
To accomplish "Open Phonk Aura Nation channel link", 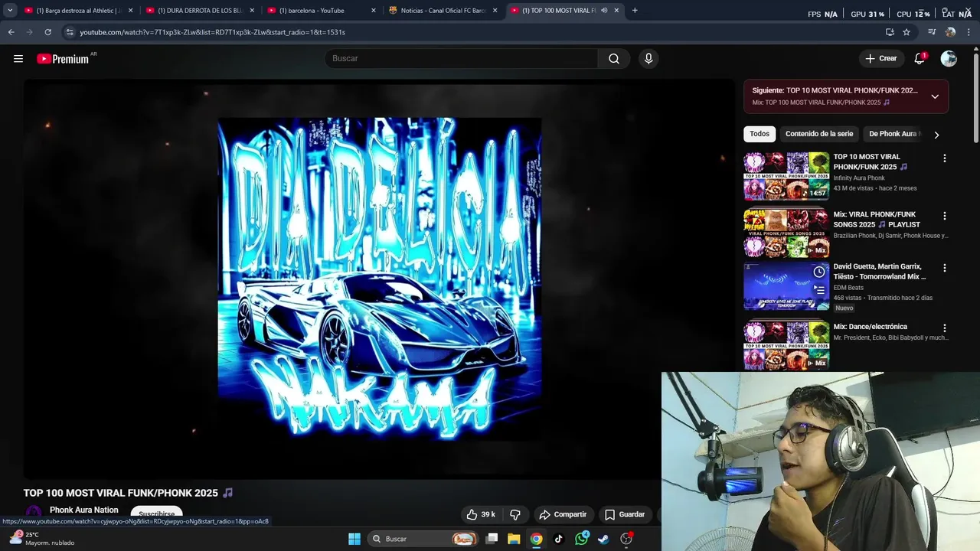I will tap(84, 510).
